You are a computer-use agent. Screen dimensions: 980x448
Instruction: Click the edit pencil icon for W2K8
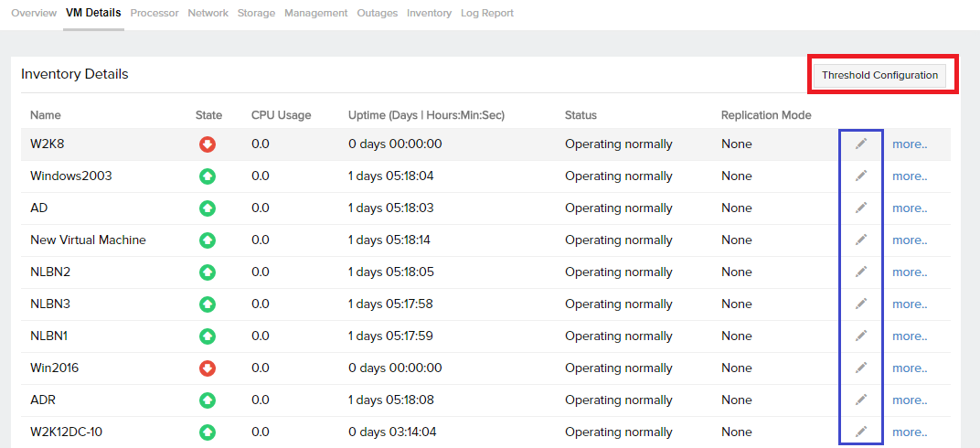[860, 144]
